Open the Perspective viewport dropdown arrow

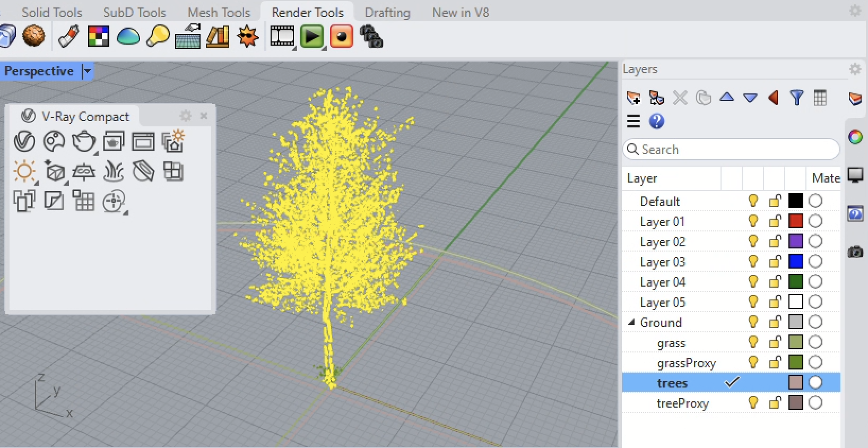pos(88,71)
